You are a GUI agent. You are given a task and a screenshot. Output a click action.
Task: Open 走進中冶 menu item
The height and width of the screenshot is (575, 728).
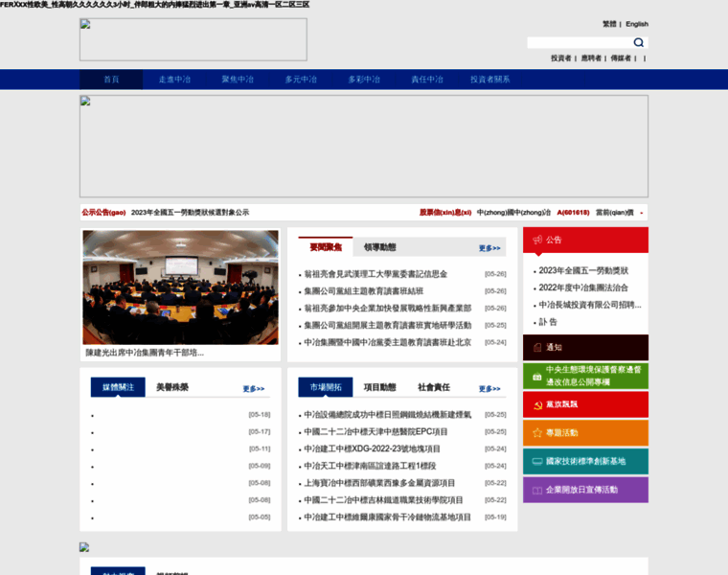(x=174, y=80)
